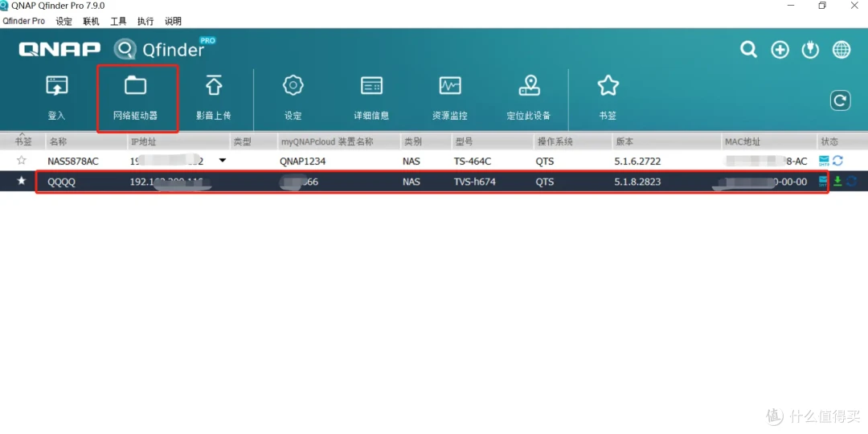This screenshot has height=434, width=868.
Task: Open the language globe icon
Action: (x=841, y=50)
